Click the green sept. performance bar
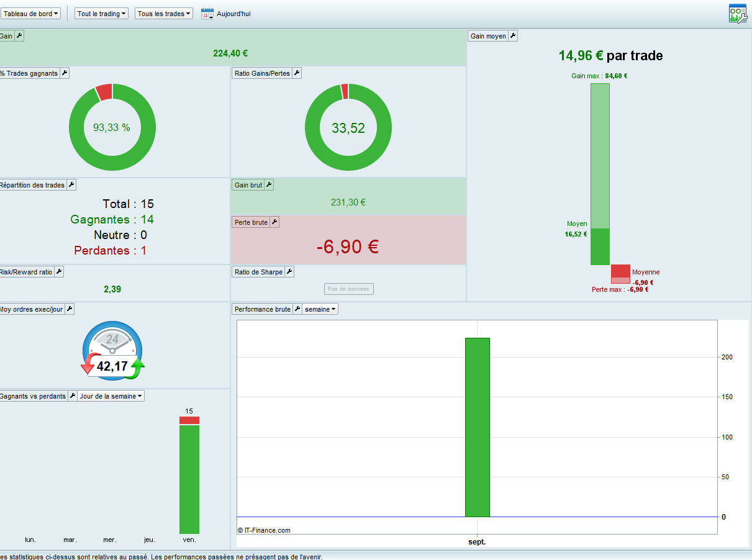This screenshot has width=752, height=560. pyautogui.click(x=477, y=427)
